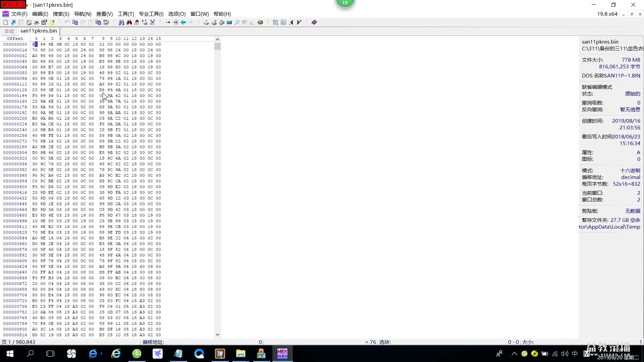The width and height of the screenshot is (644, 362).
Task: Click the Open file toolbar icon
Action: pos(13,22)
